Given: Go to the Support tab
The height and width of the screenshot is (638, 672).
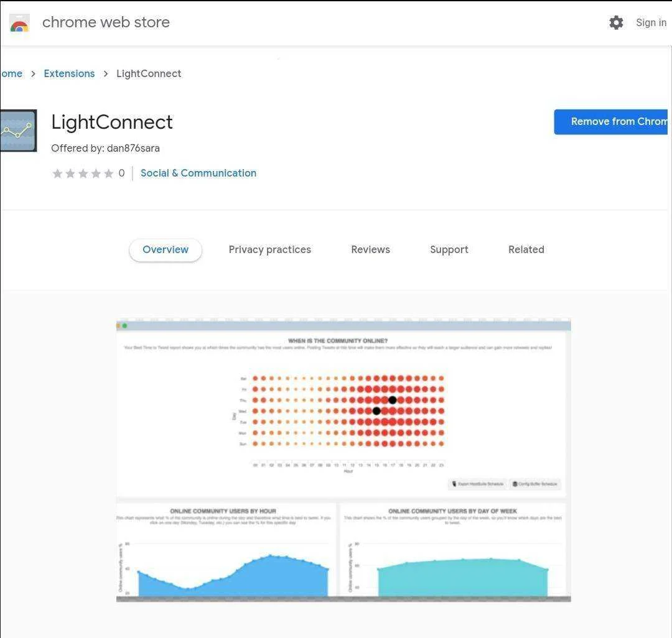Looking at the screenshot, I should pyautogui.click(x=449, y=249).
